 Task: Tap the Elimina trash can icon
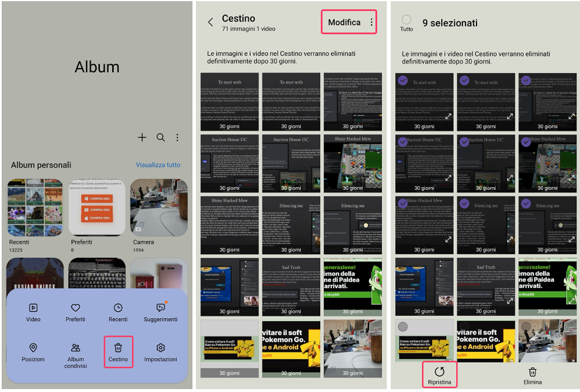coord(532,371)
